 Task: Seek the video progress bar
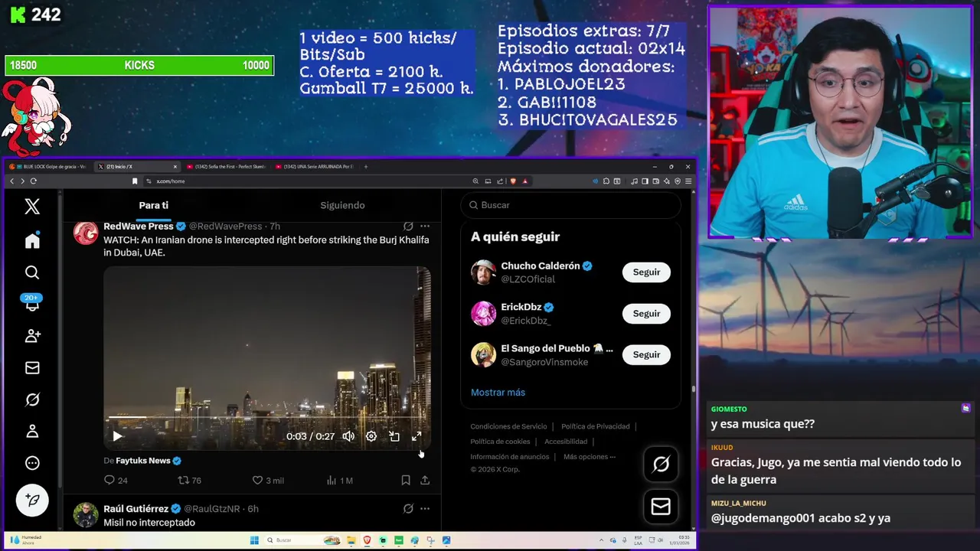(x=266, y=418)
